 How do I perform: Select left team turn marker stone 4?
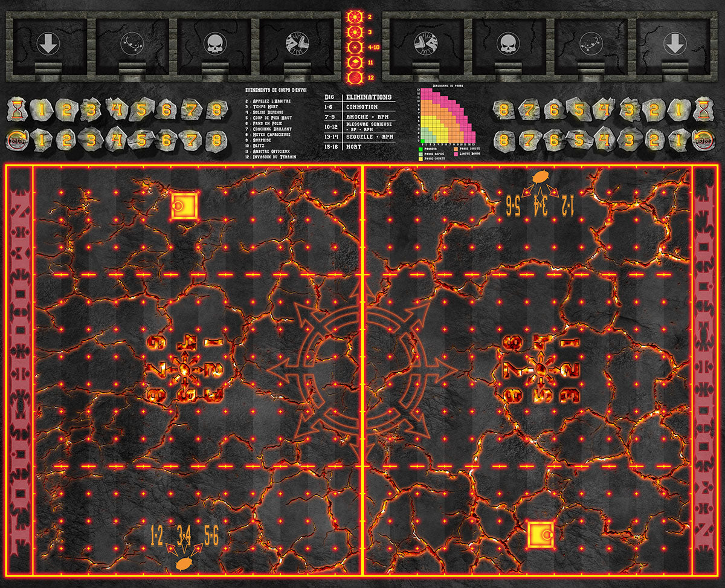pos(116,110)
